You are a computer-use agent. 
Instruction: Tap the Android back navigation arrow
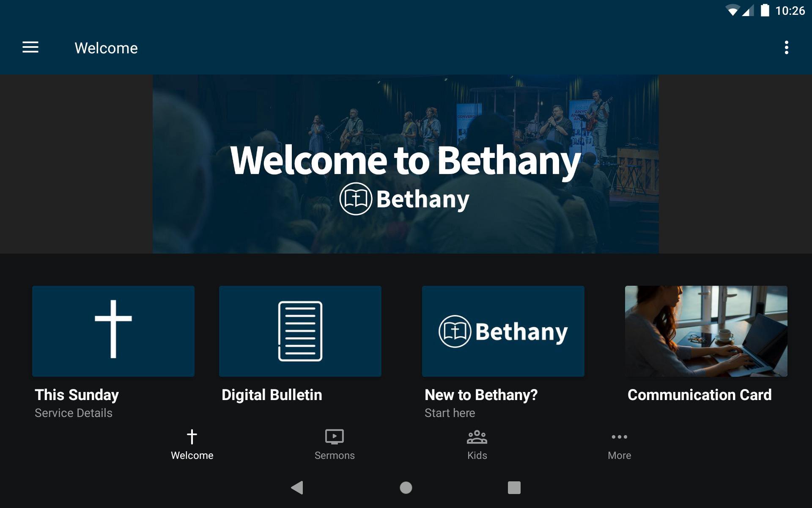(x=297, y=488)
